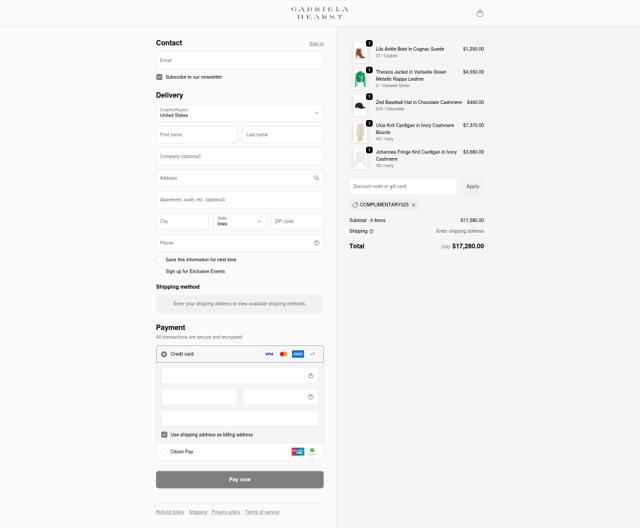Viewport: 640px width, 528px height.
Task: Select the Citcon Pay payment option
Action: 164,452
